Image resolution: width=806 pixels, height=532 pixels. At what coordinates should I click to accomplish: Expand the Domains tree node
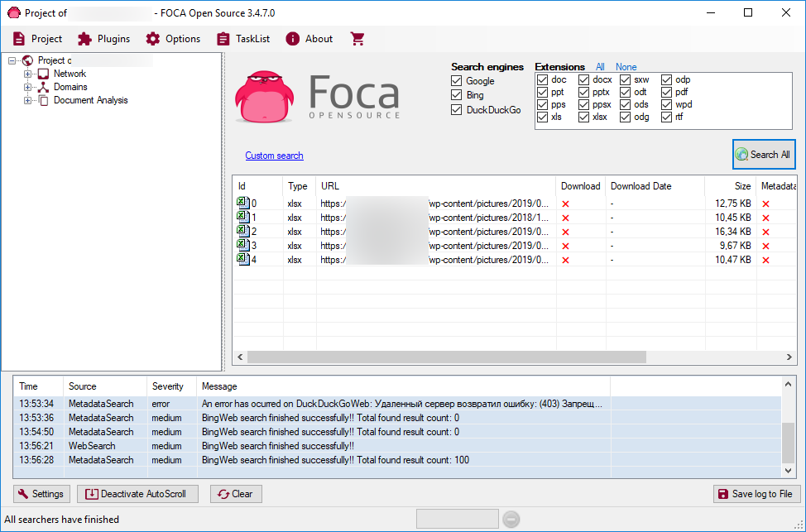(x=28, y=88)
